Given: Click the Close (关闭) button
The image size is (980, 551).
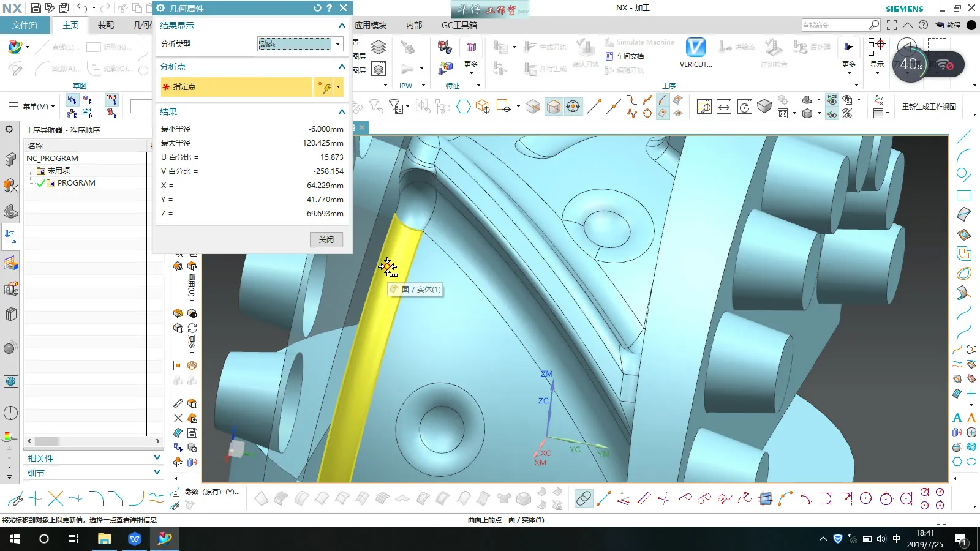Looking at the screenshot, I should pos(326,239).
